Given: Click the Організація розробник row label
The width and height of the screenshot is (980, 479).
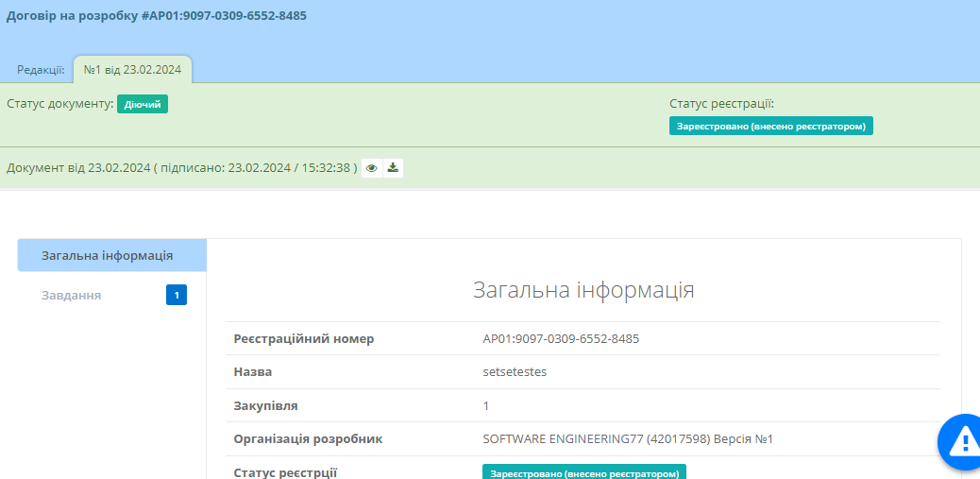Looking at the screenshot, I should click(x=308, y=438).
